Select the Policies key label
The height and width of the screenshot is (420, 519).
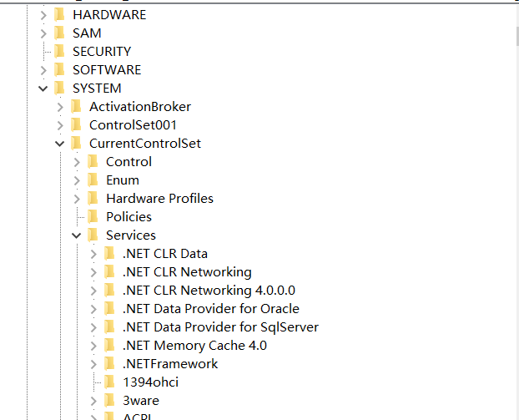point(128,217)
